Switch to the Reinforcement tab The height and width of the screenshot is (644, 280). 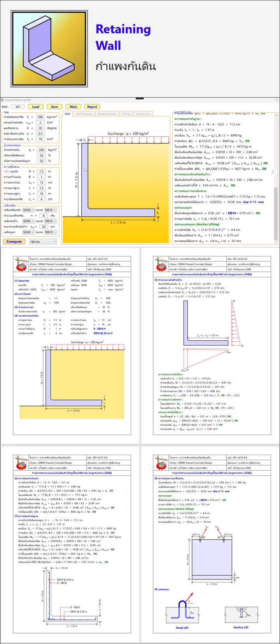tap(107, 114)
